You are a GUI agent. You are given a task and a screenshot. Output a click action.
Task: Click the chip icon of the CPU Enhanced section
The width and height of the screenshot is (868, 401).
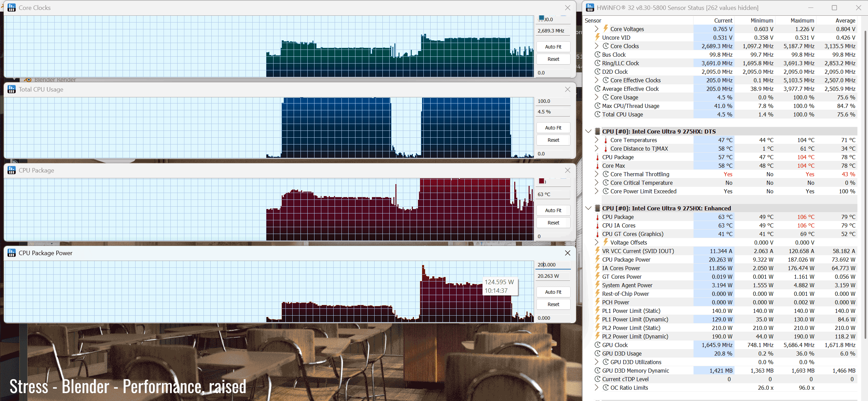point(597,208)
